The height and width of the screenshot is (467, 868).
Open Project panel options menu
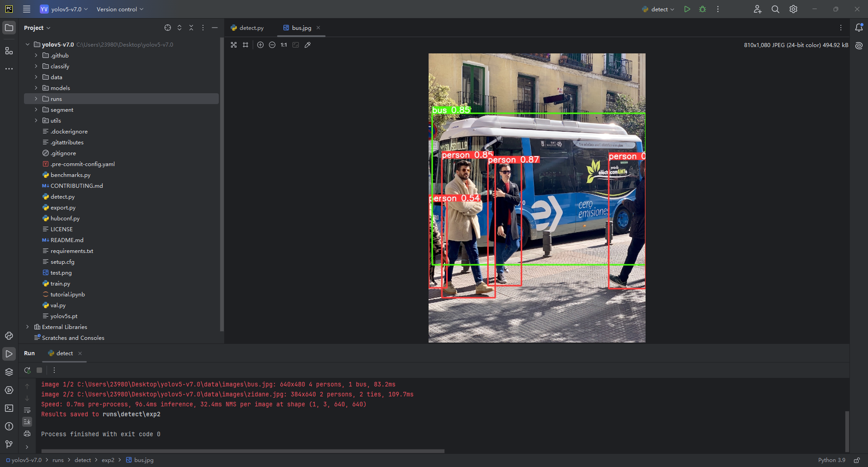click(x=203, y=28)
